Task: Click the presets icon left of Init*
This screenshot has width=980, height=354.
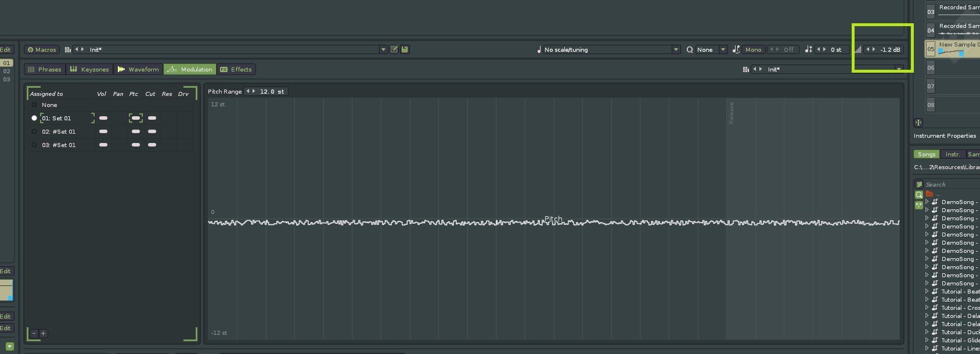Action: 68,49
